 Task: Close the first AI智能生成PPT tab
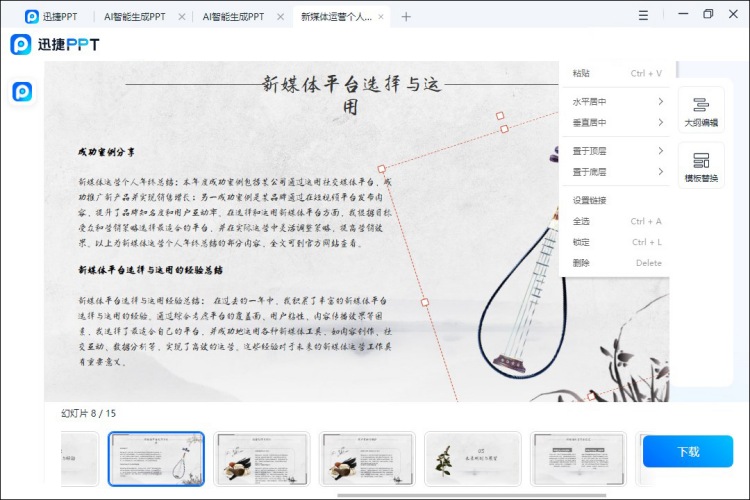click(180, 17)
